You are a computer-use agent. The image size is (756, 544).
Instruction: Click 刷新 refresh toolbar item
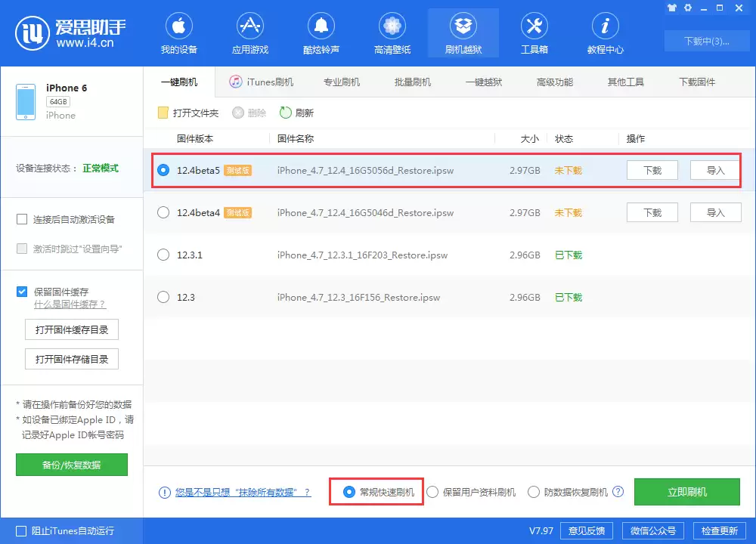click(x=297, y=113)
